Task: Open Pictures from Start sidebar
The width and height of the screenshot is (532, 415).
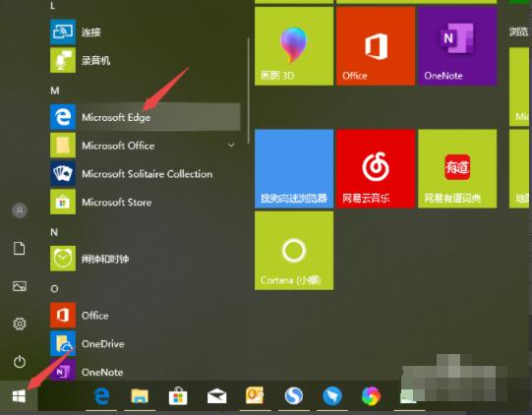Action: point(20,286)
